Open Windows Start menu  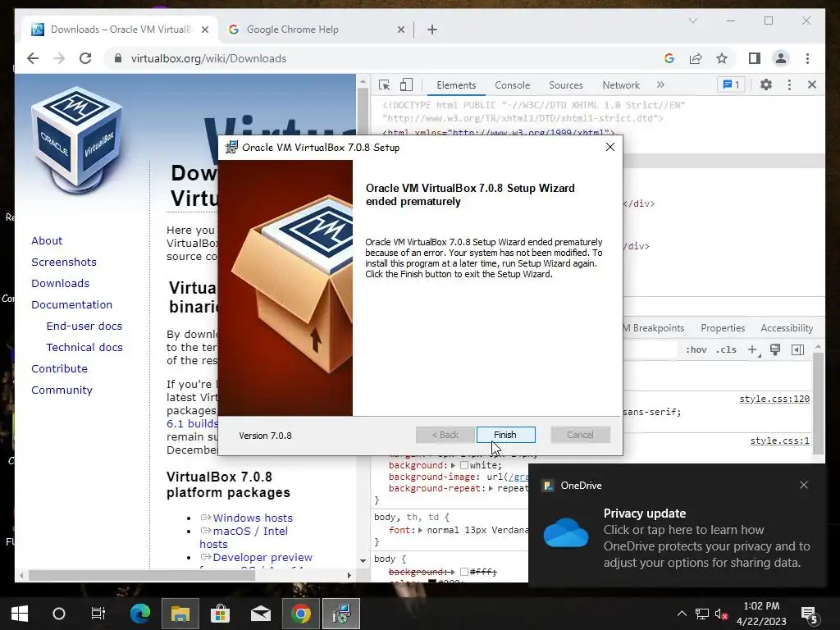[20, 614]
